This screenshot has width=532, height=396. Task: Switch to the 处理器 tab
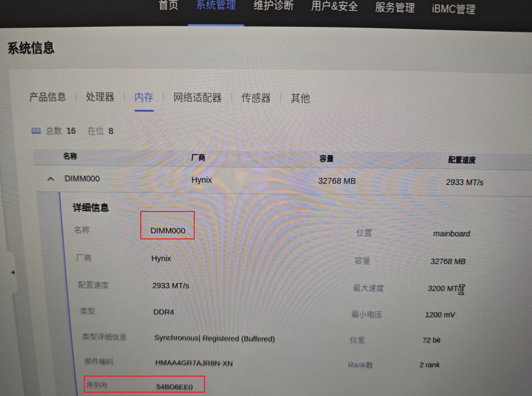(100, 97)
